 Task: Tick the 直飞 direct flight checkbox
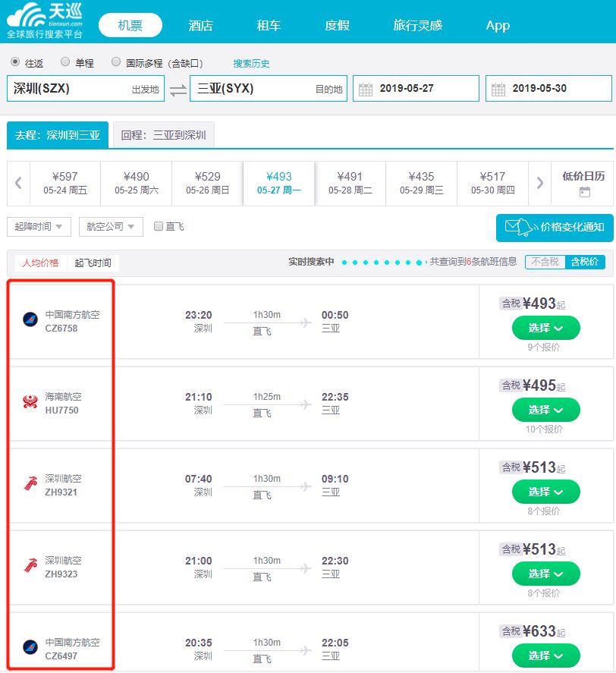point(159,226)
